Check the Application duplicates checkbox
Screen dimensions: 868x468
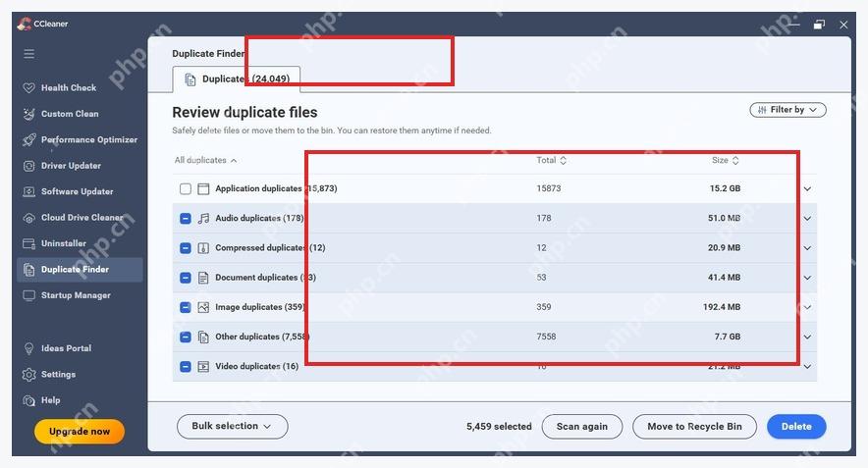click(186, 189)
